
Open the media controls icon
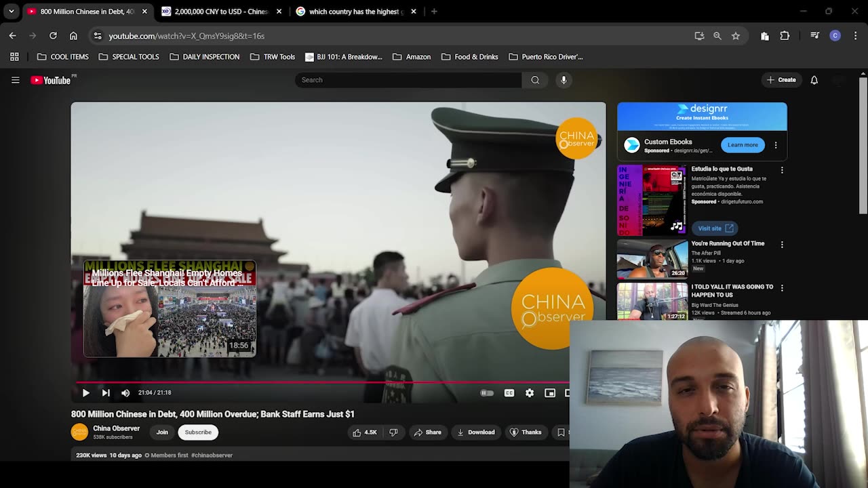point(815,36)
